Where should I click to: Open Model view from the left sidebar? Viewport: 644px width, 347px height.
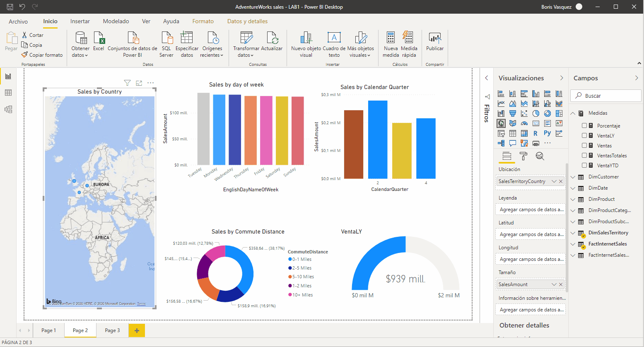click(8, 109)
